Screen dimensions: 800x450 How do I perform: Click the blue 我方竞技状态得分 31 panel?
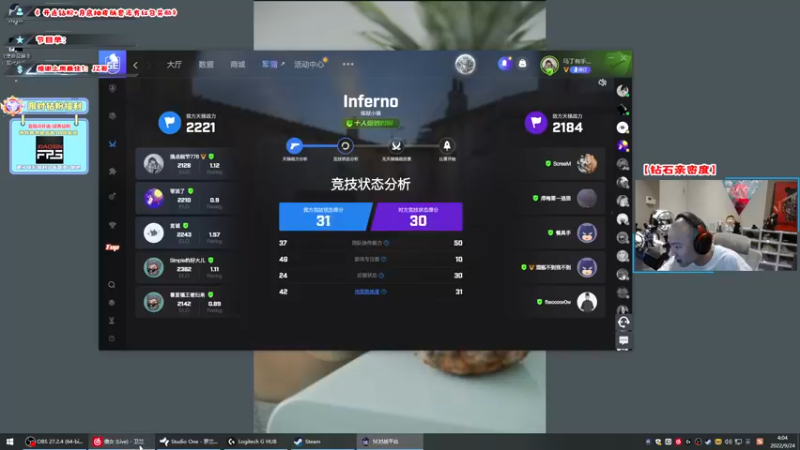tap(324, 217)
